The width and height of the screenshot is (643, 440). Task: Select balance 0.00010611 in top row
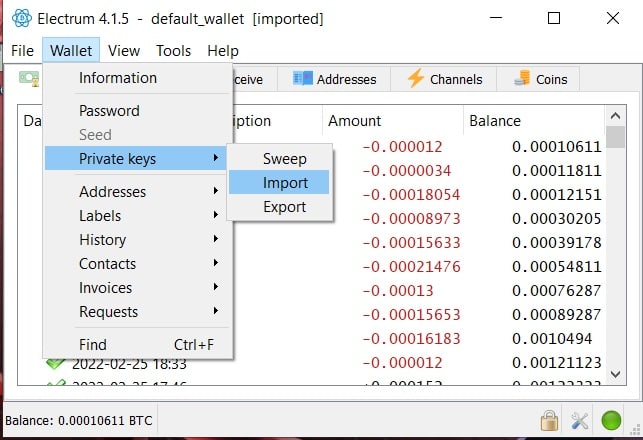pyautogui.click(x=556, y=147)
